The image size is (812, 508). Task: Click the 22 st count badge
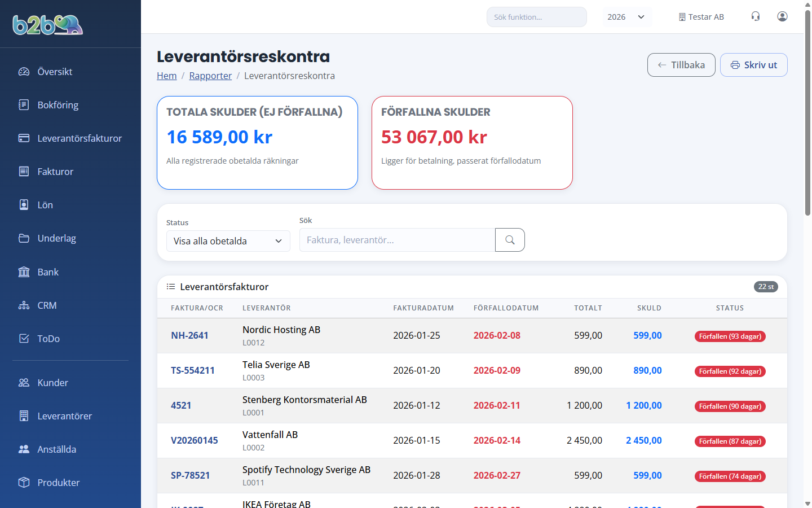coord(766,287)
